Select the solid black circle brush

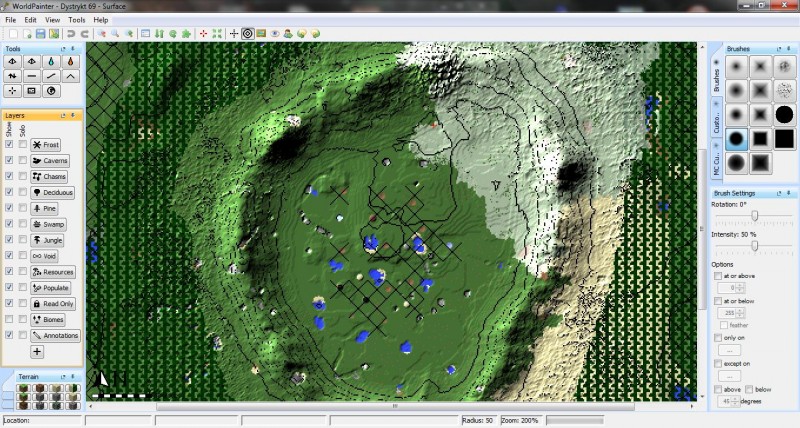pos(785,115)
